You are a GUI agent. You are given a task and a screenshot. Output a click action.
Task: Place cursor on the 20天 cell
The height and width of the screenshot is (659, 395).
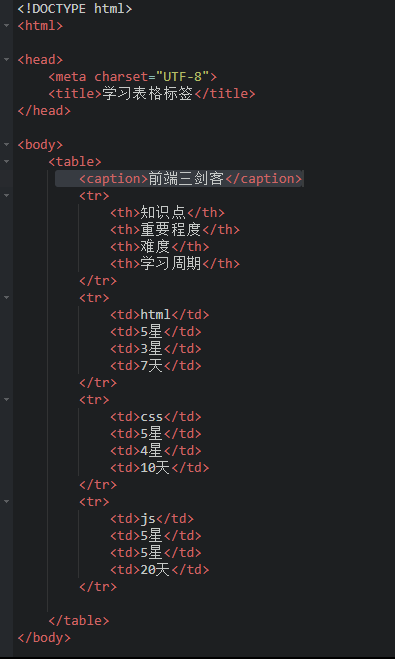tap(155, 569)
